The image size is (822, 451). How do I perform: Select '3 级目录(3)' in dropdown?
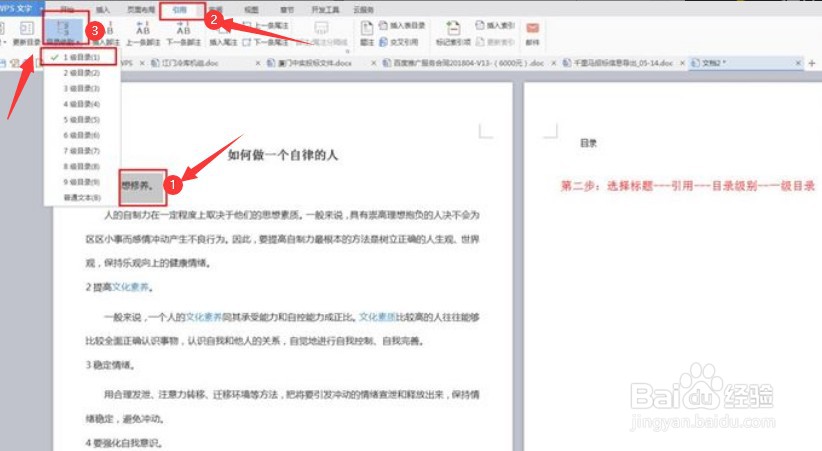[82, 89]
